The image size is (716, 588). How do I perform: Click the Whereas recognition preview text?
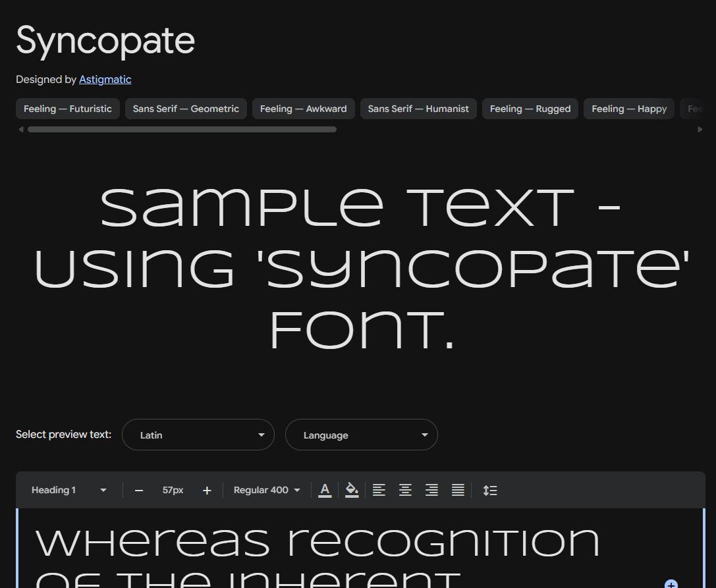[317, 543]
